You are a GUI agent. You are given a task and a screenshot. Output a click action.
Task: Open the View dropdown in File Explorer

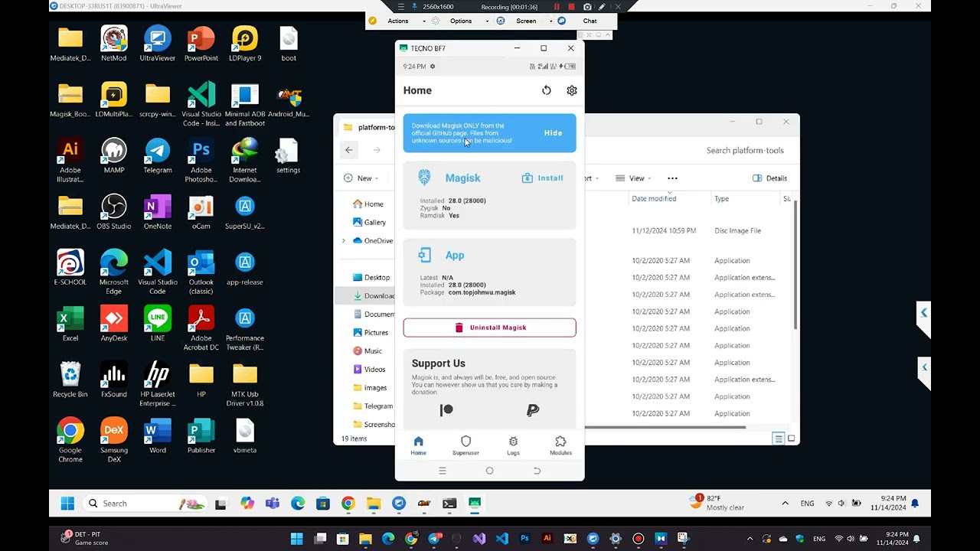(632, 178)
